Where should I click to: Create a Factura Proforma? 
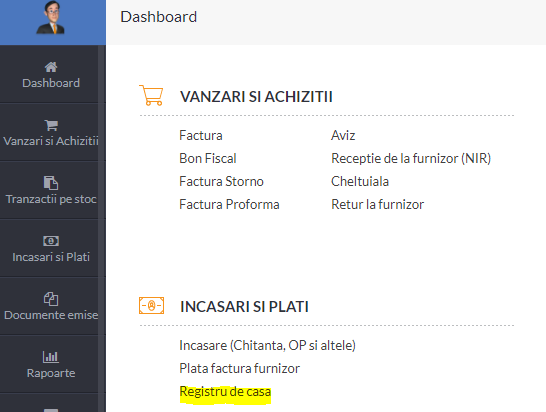tap(229, 204)
